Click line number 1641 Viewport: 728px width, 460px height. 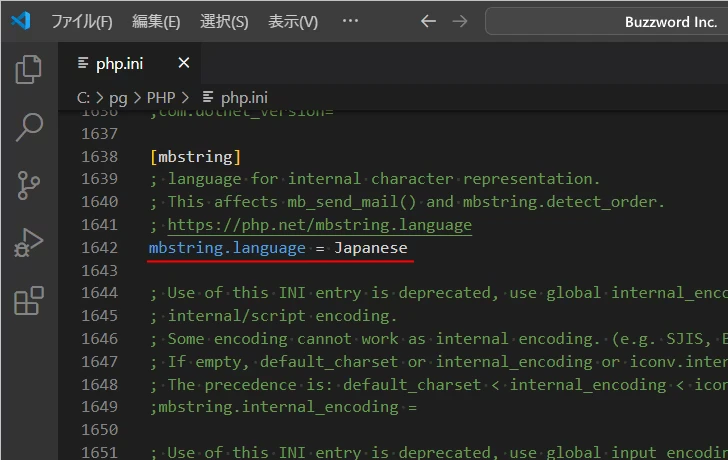coord(99,225)
